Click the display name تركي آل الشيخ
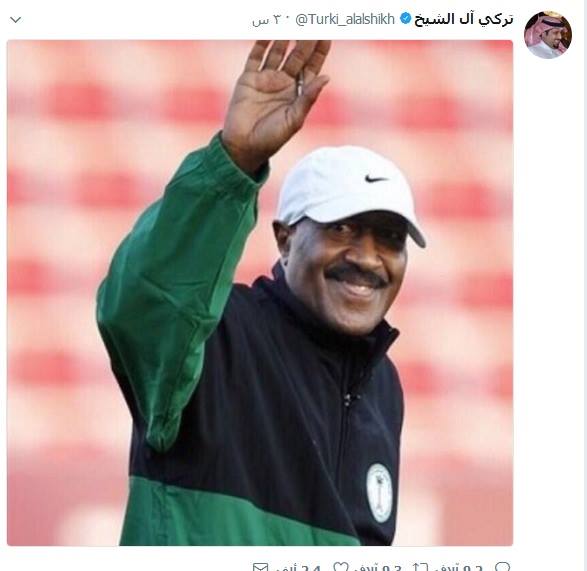 coord(463,19)
